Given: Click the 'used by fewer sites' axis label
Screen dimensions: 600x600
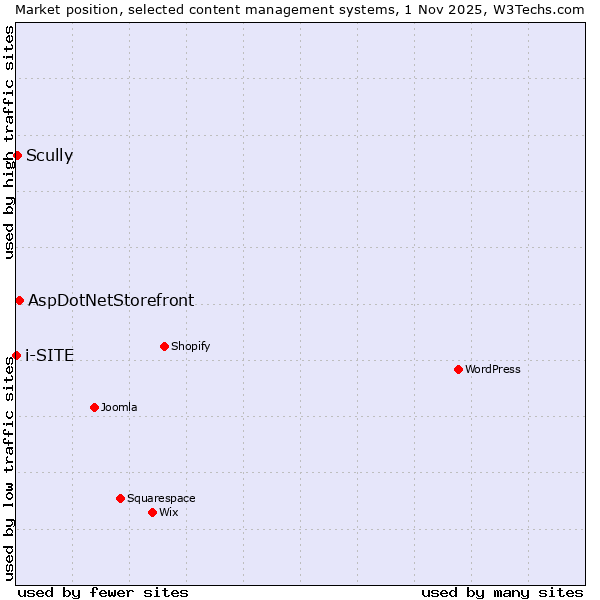Looking at the screenshot, I should click(x=103, y=592).
